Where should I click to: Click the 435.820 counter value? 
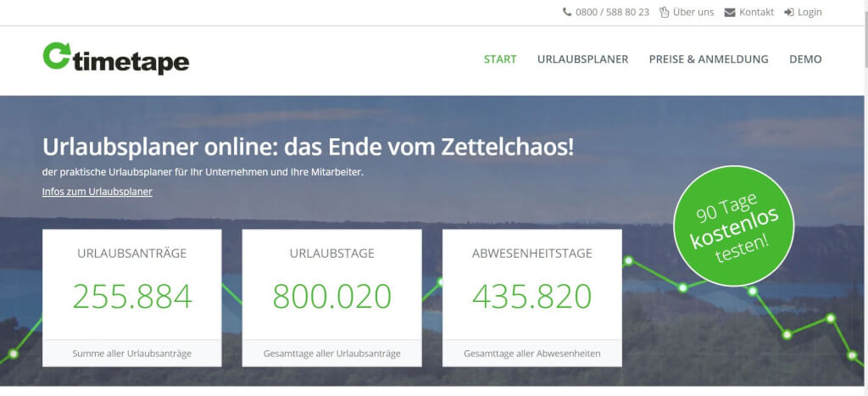532,296
